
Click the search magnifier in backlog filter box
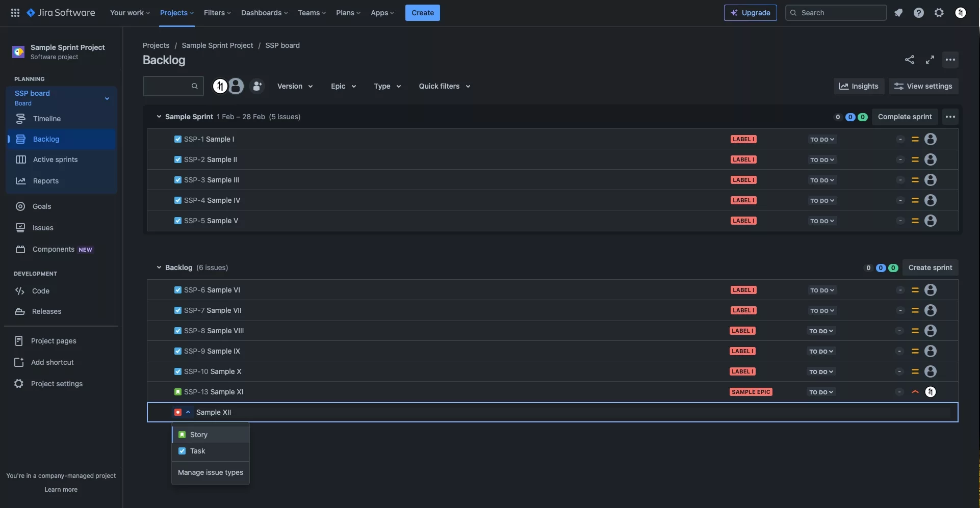pyautogui.click(x=195, y=86)
